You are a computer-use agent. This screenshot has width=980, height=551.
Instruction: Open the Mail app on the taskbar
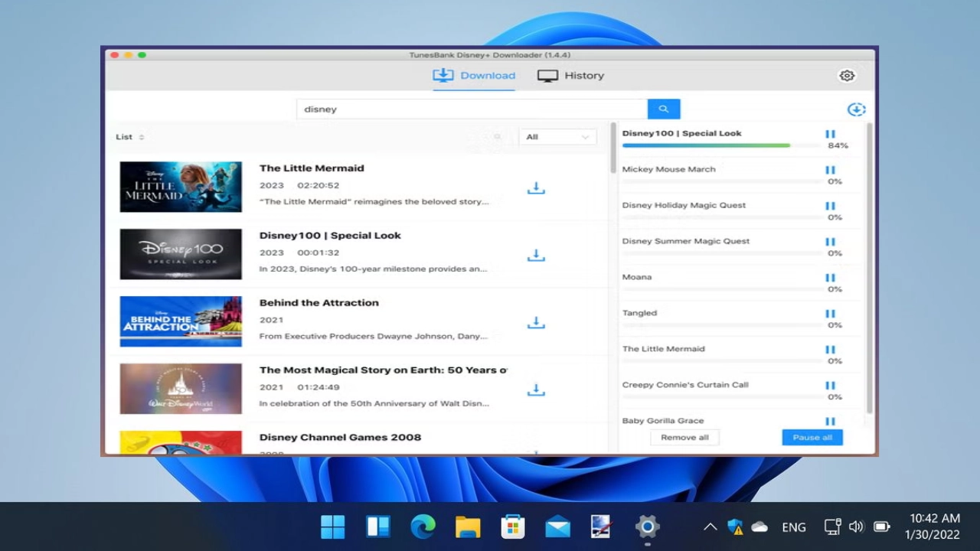click(x=557, y=527)
